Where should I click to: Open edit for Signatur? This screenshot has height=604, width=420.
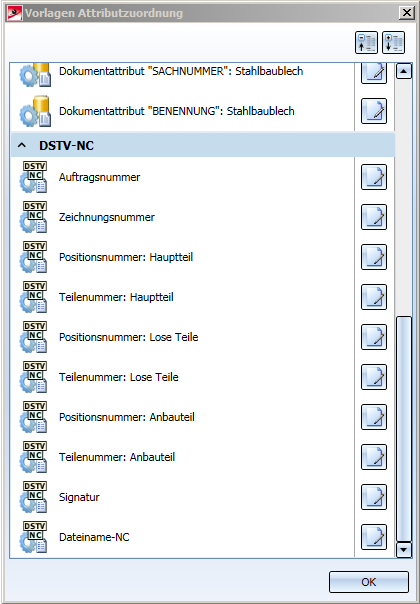(374, 497)
